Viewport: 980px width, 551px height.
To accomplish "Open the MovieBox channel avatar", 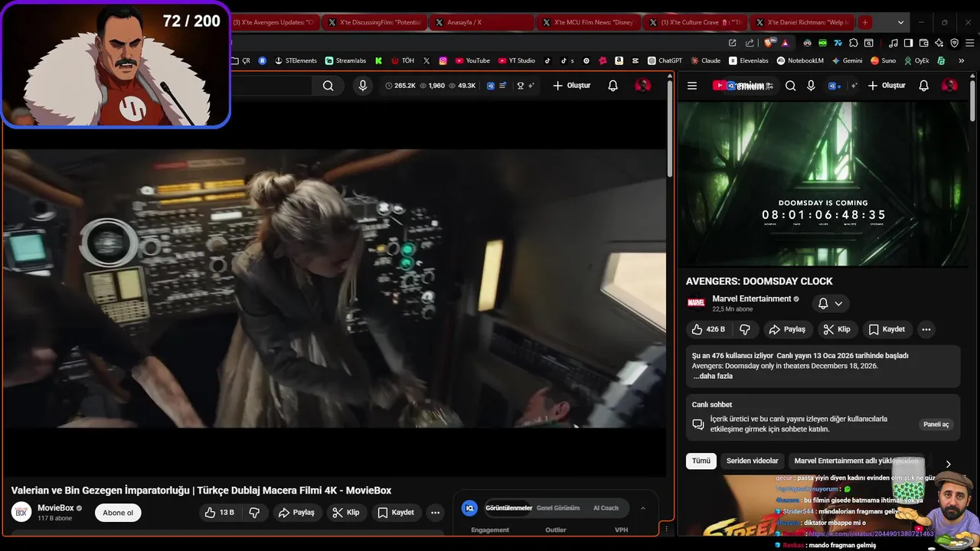I will pyautogui.click(x=21, y=512).
